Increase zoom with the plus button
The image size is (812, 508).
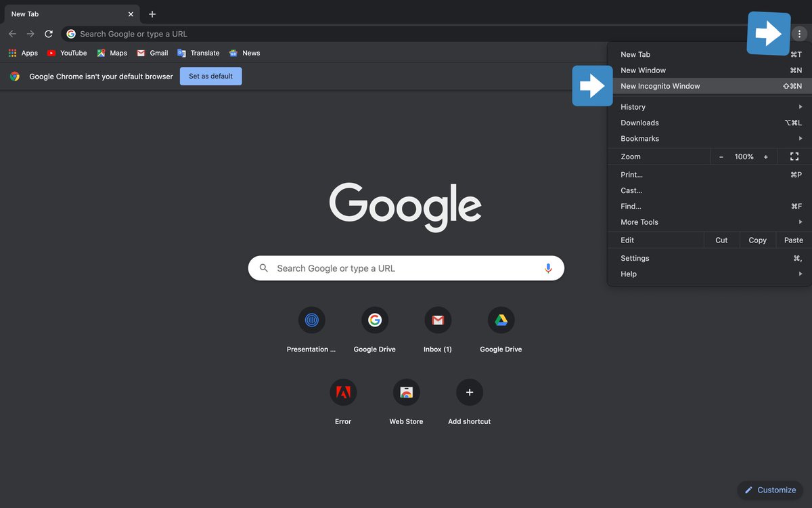tap(766, 156)
